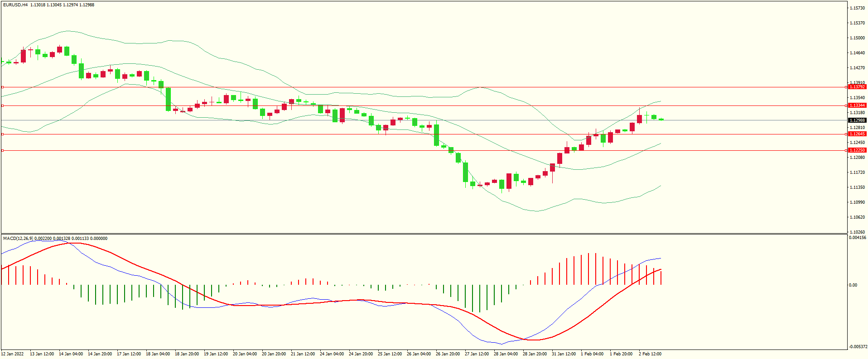Select the left handle of the 1.13344 line
868x359 pixels.
[2, 105]
